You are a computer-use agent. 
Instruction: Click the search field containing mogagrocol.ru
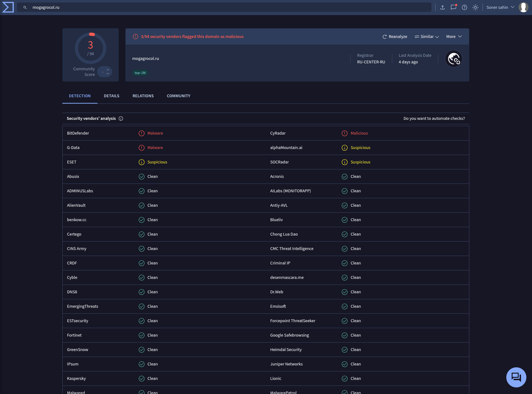pyautogui.click(x=224, y=7)
